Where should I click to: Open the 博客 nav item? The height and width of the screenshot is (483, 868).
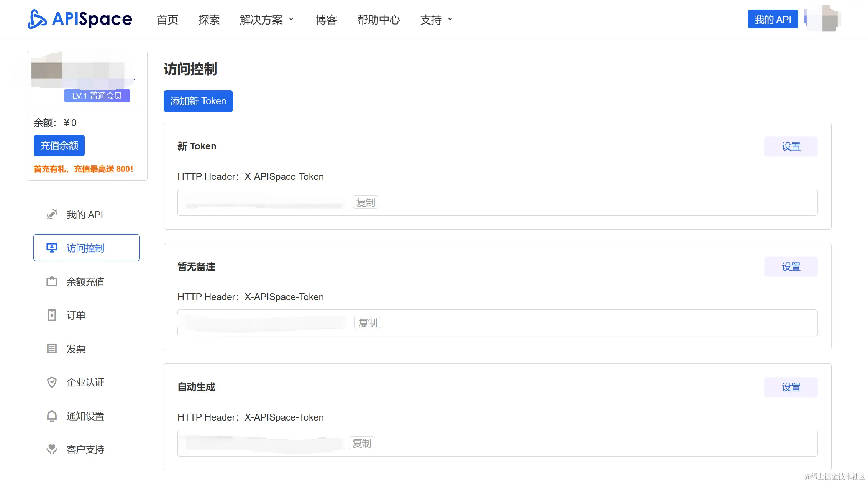[326, 20]
